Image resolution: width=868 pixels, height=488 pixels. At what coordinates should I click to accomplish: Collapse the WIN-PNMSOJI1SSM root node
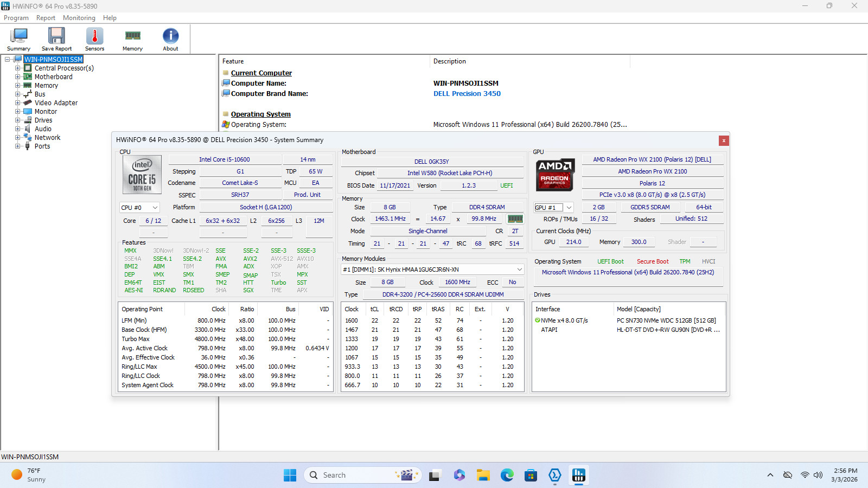coord(7,60)
